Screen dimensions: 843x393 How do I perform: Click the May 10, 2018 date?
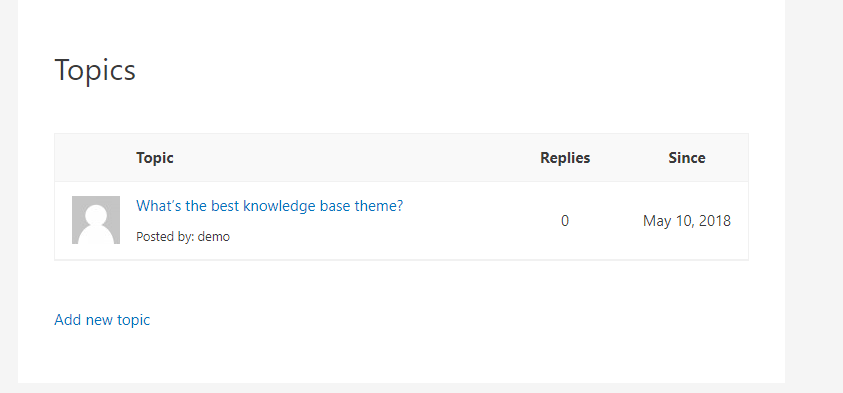point(687,221)
